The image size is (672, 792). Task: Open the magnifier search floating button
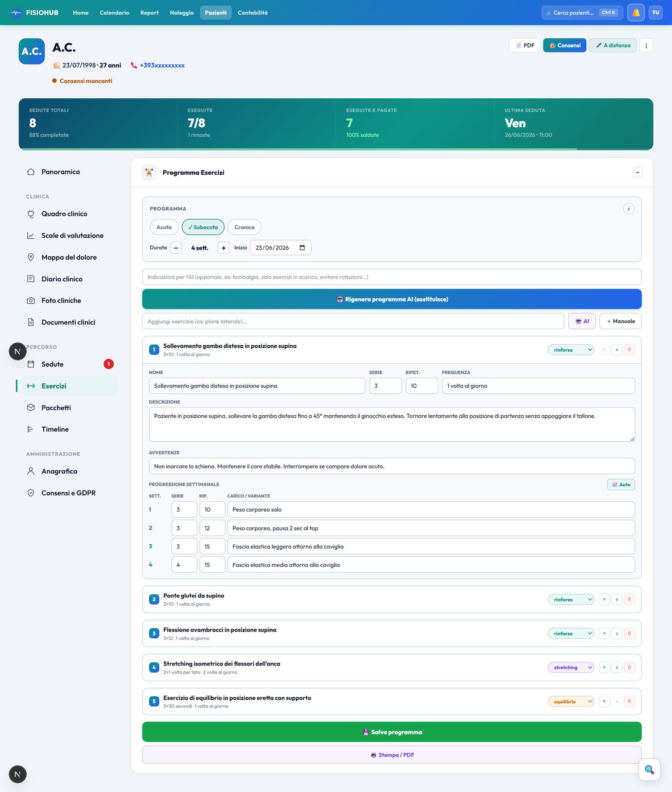pyautogui.click(x=649, y=770)
